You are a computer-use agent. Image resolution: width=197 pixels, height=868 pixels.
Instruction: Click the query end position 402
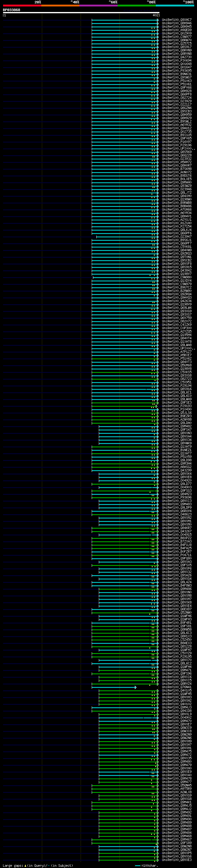(155, 15)
